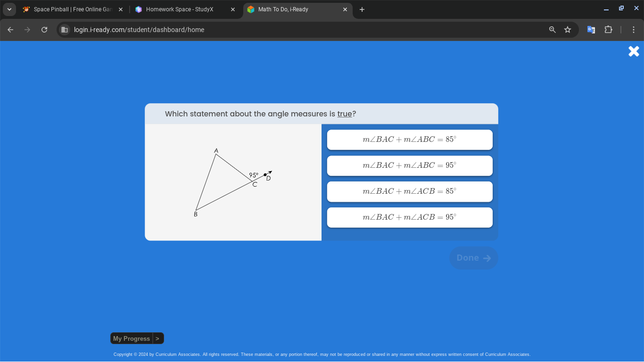644x362 pixels.
Task: Go back to previous page
Action: point(10,30)
